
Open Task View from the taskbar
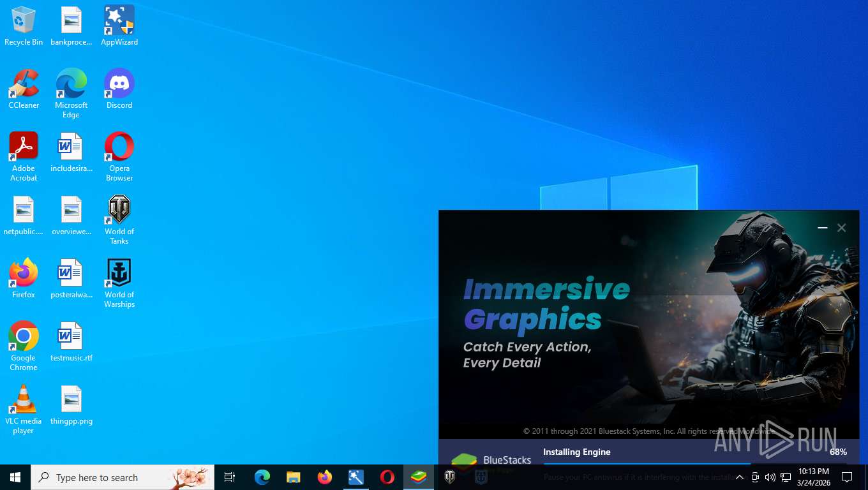pos(230,477)
